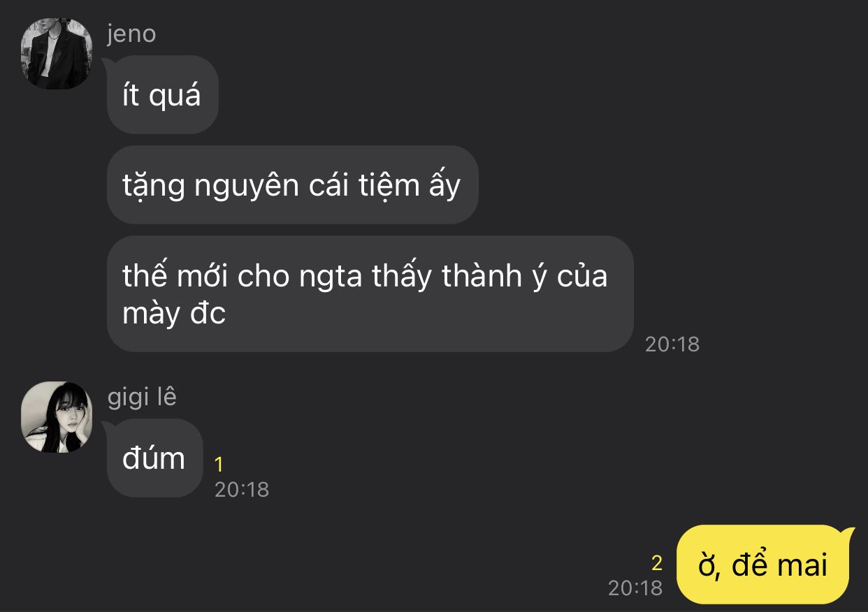Open jeno's profile picture
Viewport: 868px width, 612px height.
coord(57,54)
